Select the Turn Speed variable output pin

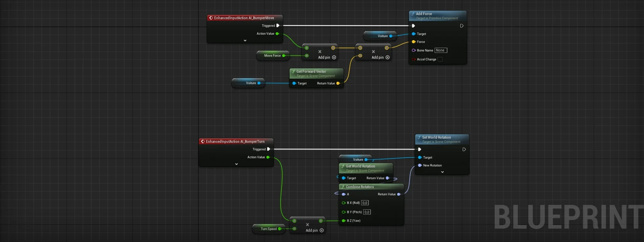tap(279, 229)
